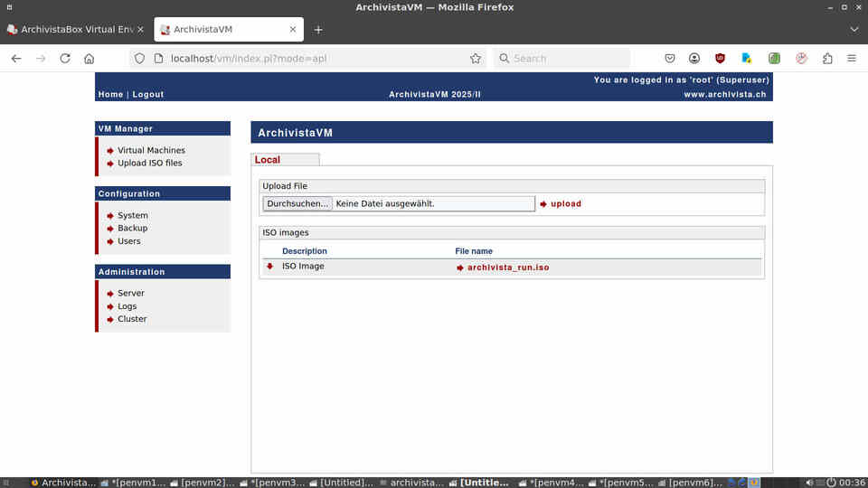Open a new browser tab
The height and width of the screenshot is (488, 868).
[x=318, y=30]
